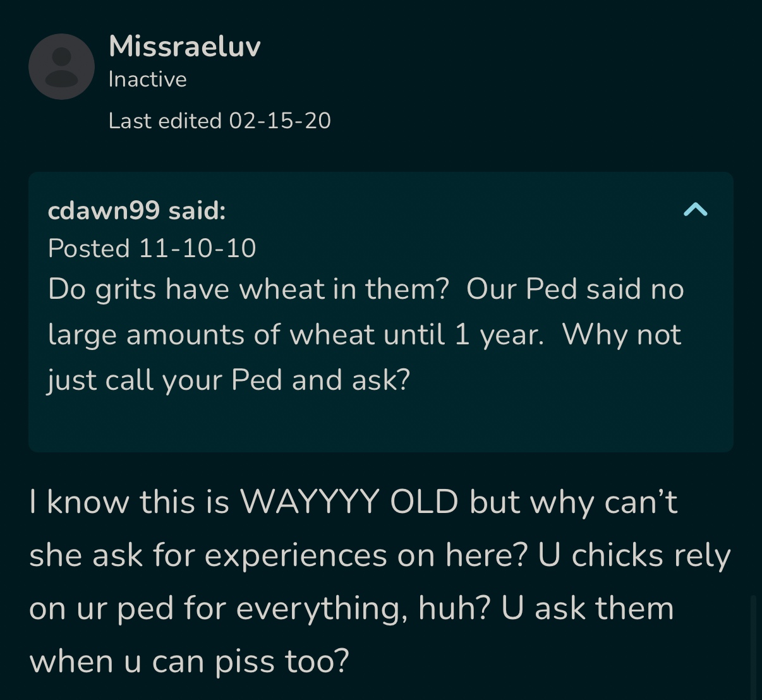This screenshot has height=700, width=762.
Task: Click the "Posted 11-10-10" quote date
Action: 152,248
